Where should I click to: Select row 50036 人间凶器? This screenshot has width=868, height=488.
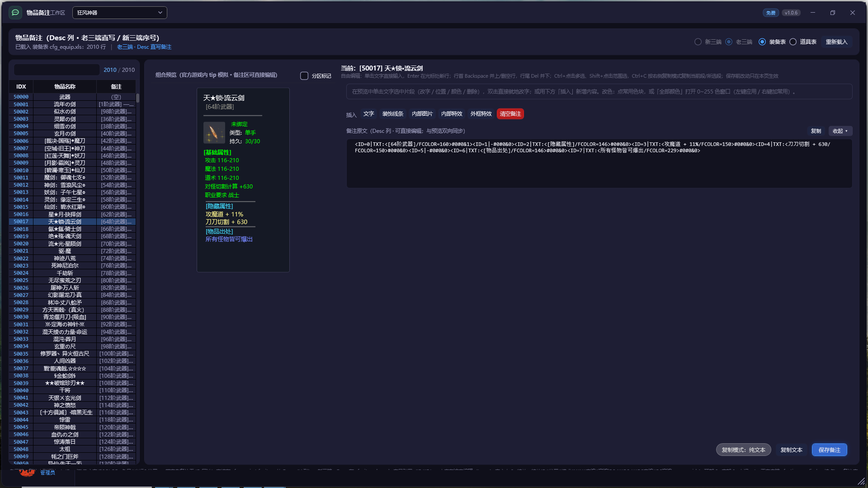[x=72, y=361]
